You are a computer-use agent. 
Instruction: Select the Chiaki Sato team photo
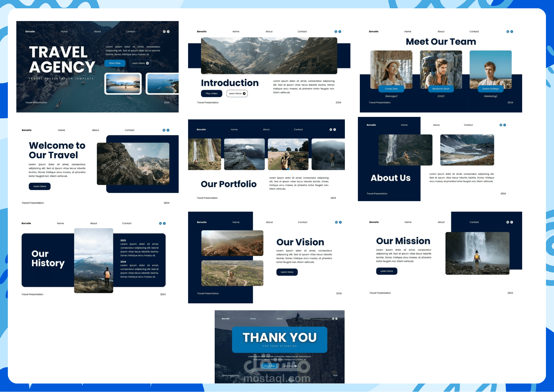[x=391, y=69]
